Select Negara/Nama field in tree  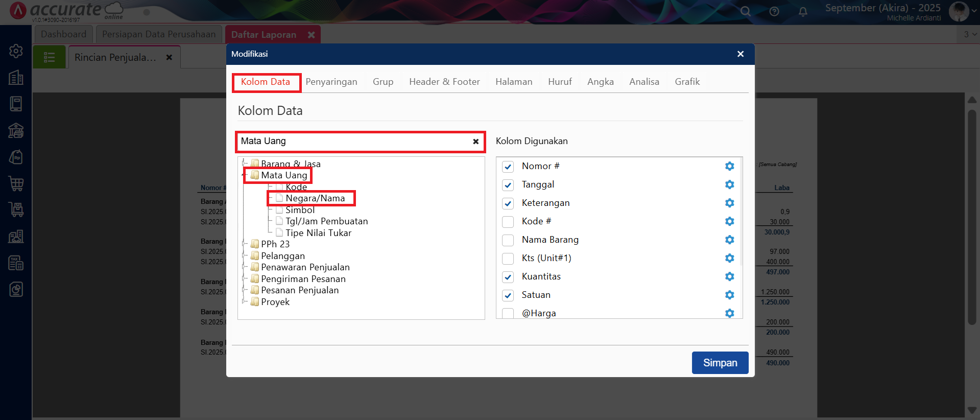click(x=315, y=198)
